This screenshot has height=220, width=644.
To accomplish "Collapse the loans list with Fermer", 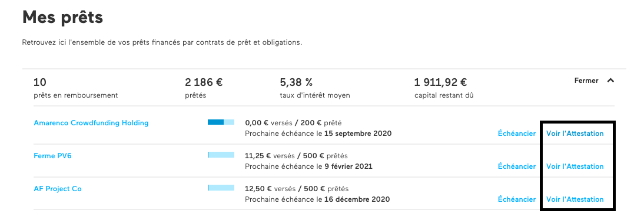I will [586, 81].
